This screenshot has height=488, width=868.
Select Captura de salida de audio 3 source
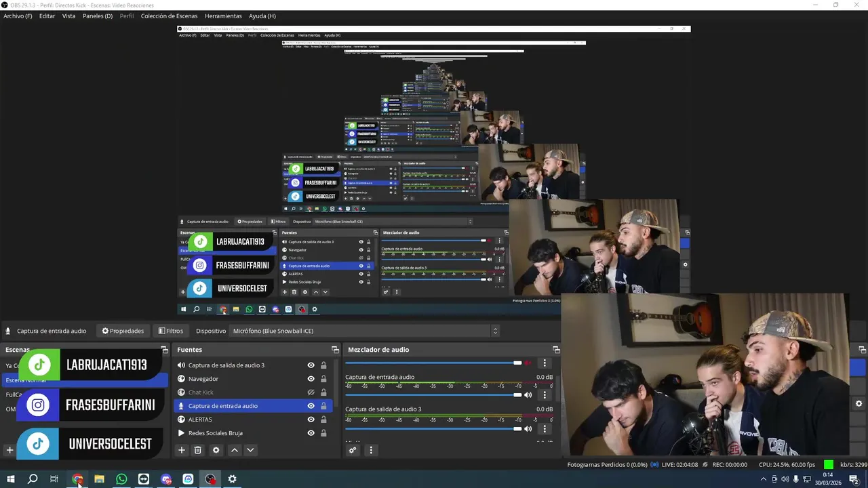click(254, 365)
